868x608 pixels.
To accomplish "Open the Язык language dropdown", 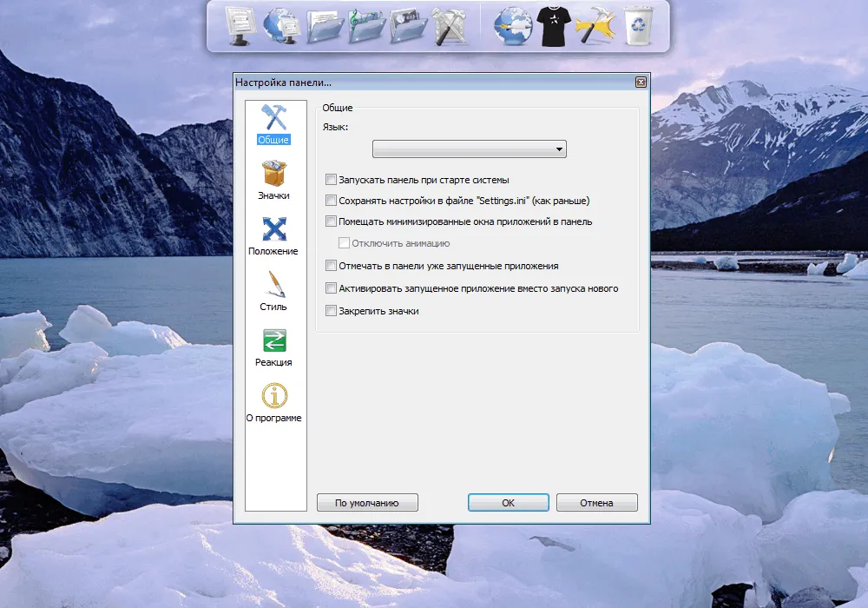I will click(470, 149).
